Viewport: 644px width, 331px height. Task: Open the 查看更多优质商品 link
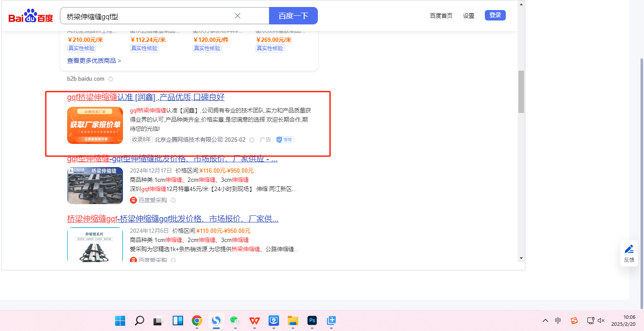coord(94,61)
